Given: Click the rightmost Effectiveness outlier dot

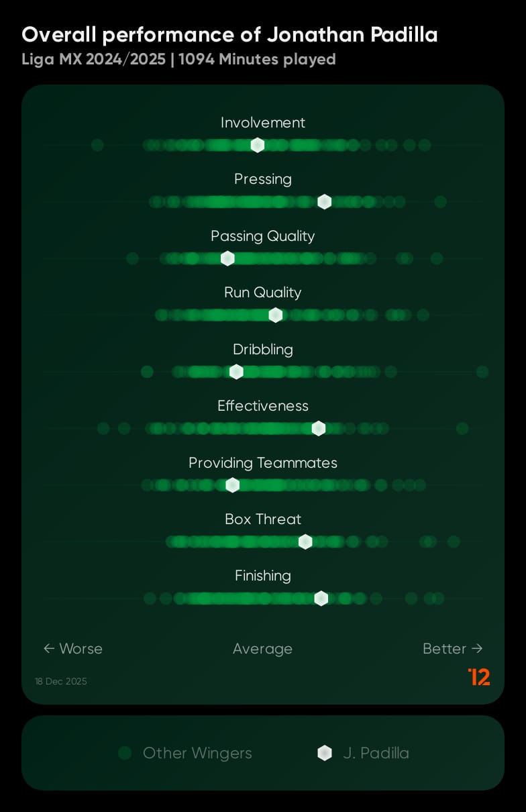Looking at the screenshot, I should click(462, 428).
